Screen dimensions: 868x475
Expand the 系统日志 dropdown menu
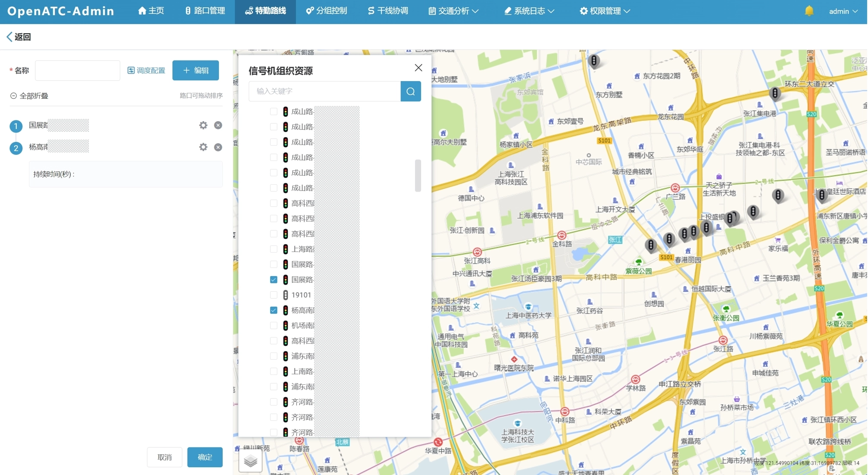[x=529, y=11]
